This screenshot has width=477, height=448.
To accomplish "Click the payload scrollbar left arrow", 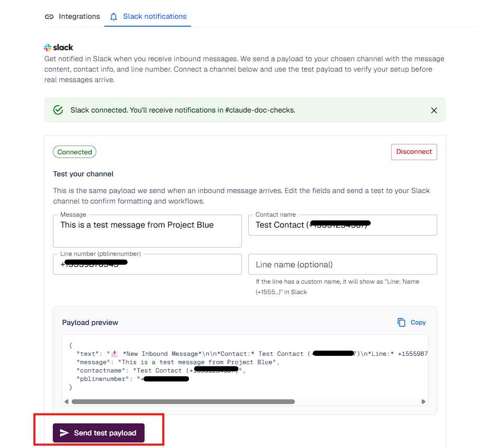I will (66, 401).
